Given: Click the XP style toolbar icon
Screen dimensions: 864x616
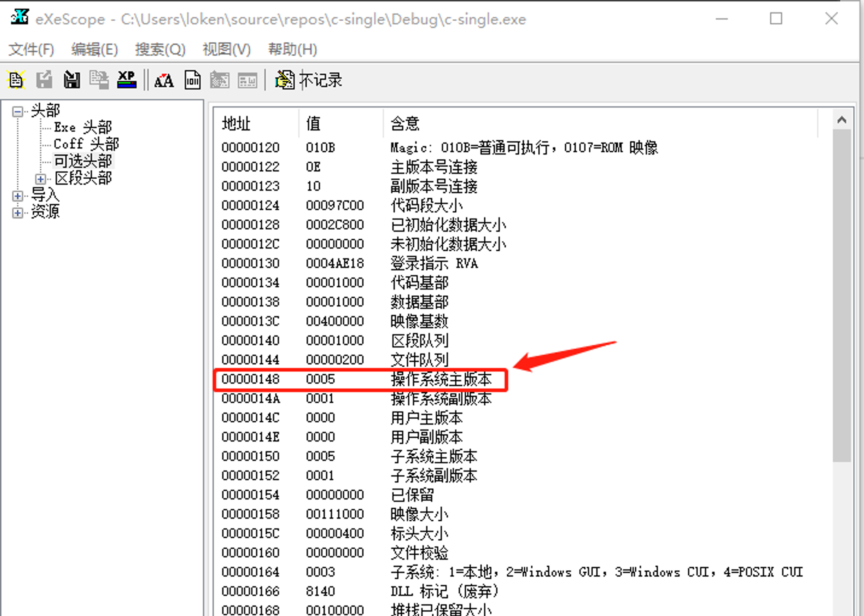Looking at the screenshot, I should click(127, 80).
